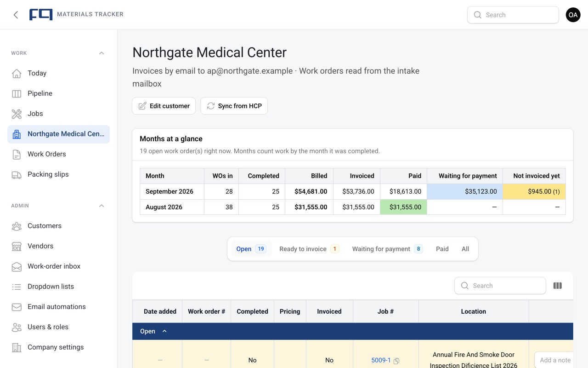The width and height of the screenshot is (588, 368).
Task: Click the Pricing column header
Action: click(x=290, y=311)
